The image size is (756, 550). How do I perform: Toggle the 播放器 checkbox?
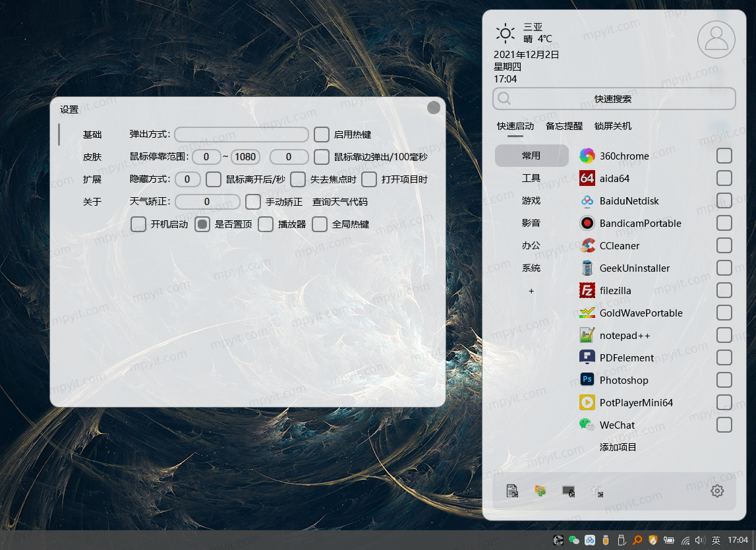tap(266, 224)
